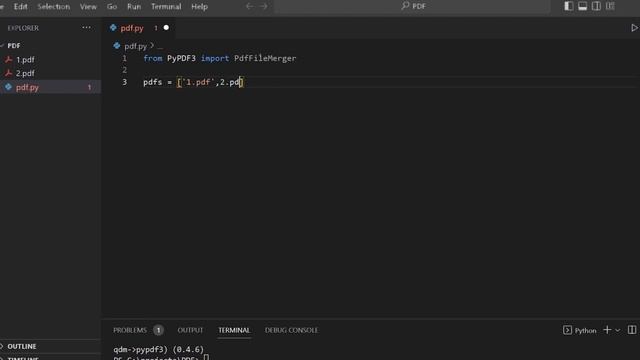
Task: Toggle bottom panel layout icon
Action: pos(582,6)
